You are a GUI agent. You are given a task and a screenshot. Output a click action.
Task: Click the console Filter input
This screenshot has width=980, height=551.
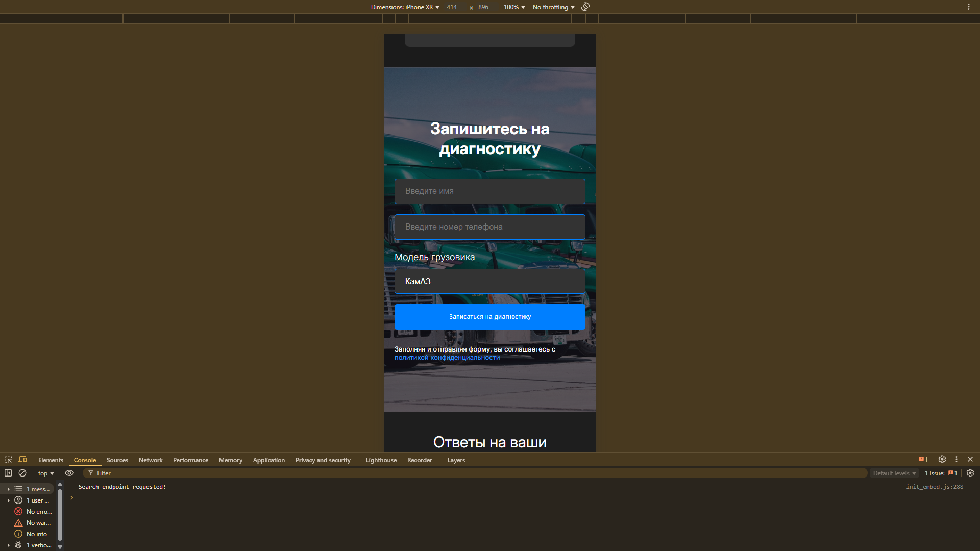[x=475, y=473]
